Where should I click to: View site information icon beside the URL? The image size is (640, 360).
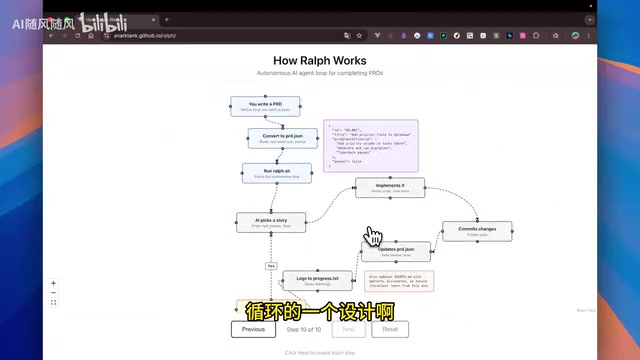click(x=106, y=36)
